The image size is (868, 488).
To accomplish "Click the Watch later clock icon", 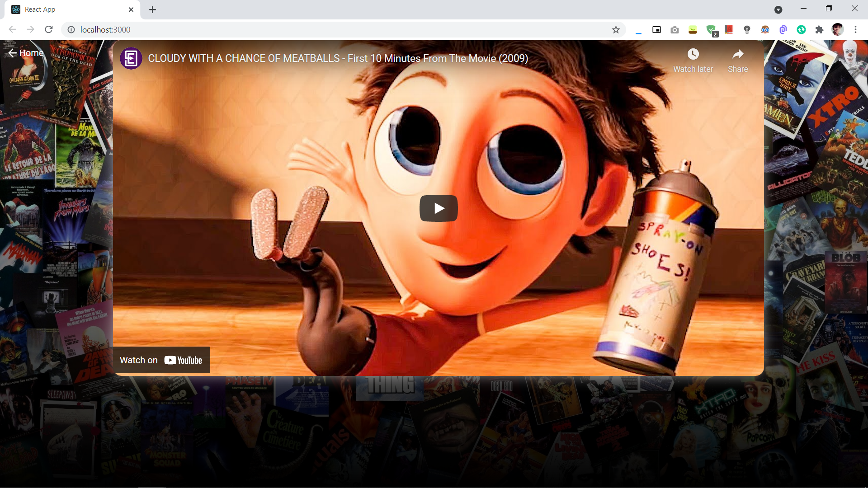I will point(693,55).
